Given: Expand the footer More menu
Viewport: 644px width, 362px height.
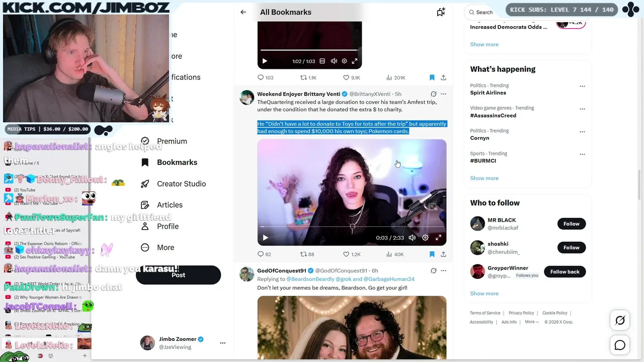Looking at the screenshot, I should click(532, 322).
